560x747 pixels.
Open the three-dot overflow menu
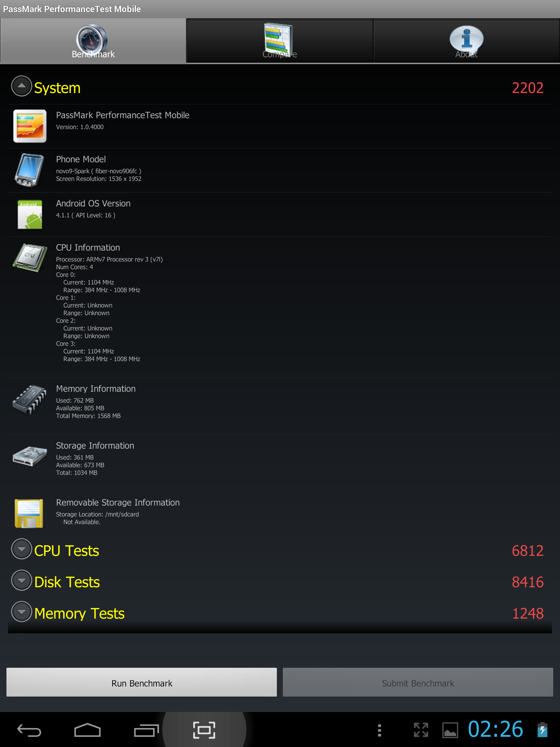click(380, 730)
